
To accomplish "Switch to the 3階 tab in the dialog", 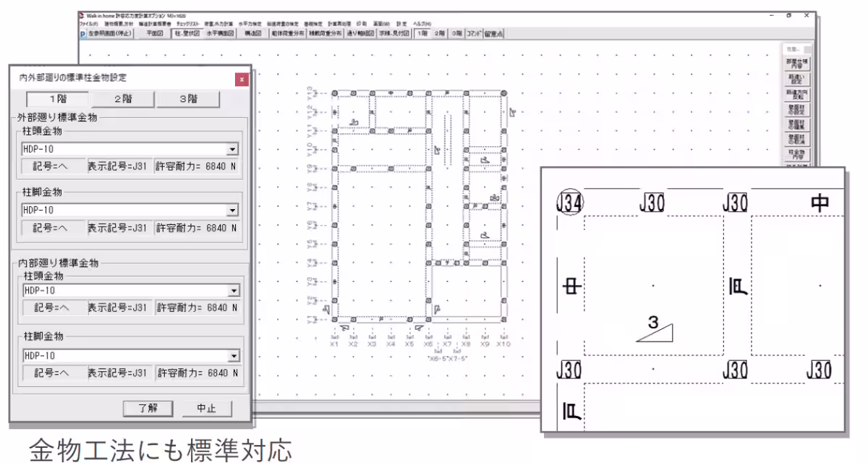I will point(189,99).
